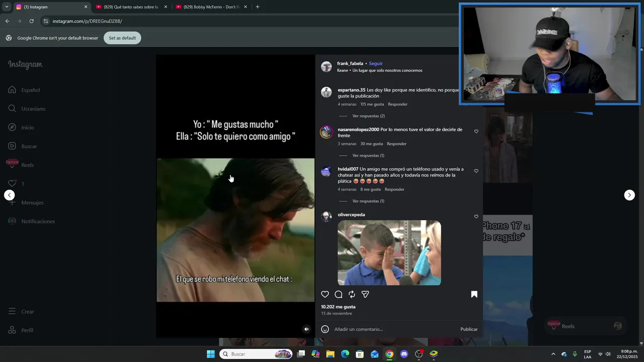Open Microsoft Edge from the taskbar
This screenshot has width=644, height=362.
click(x=345, y=354)
